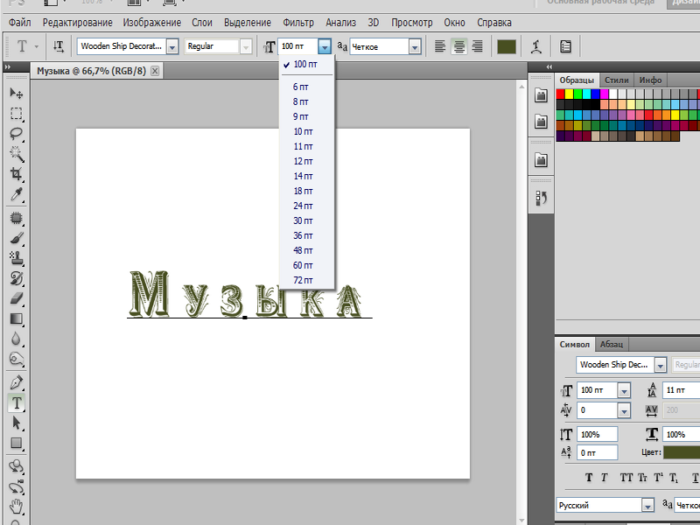Toggle right text alignment
The image size is (700, 525).
pos(477,46)
